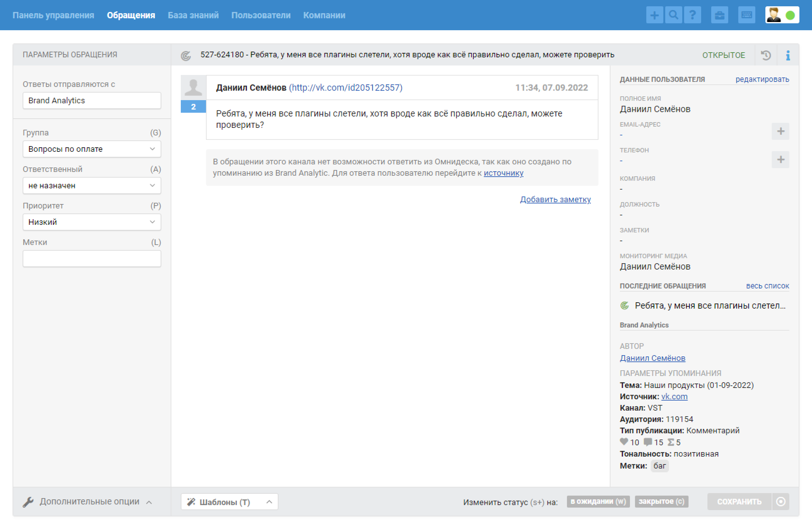Open last request Ребята, у меня все плагины
Image resolution: width=812 pixels, height=529 pixels.
coord(710,306)
